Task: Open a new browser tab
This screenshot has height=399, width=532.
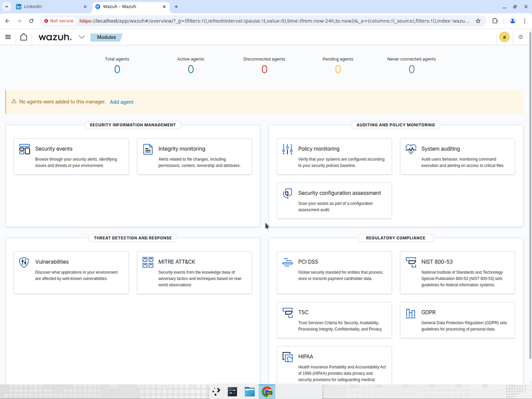Action: coord(176,6)
